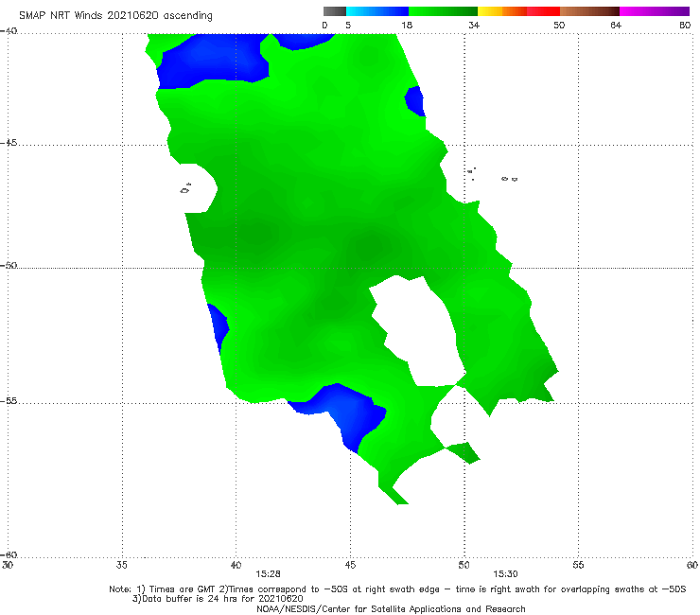This screenshot has width=700, height=615.
Task: Click the green segment of the color scale
Action: tap(444, 11)
